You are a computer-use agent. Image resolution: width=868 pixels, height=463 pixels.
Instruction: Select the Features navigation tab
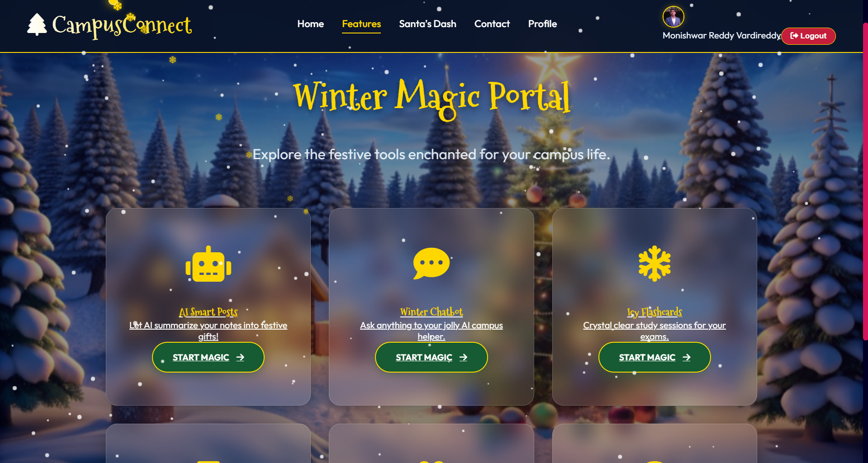(x=361, y=24)
